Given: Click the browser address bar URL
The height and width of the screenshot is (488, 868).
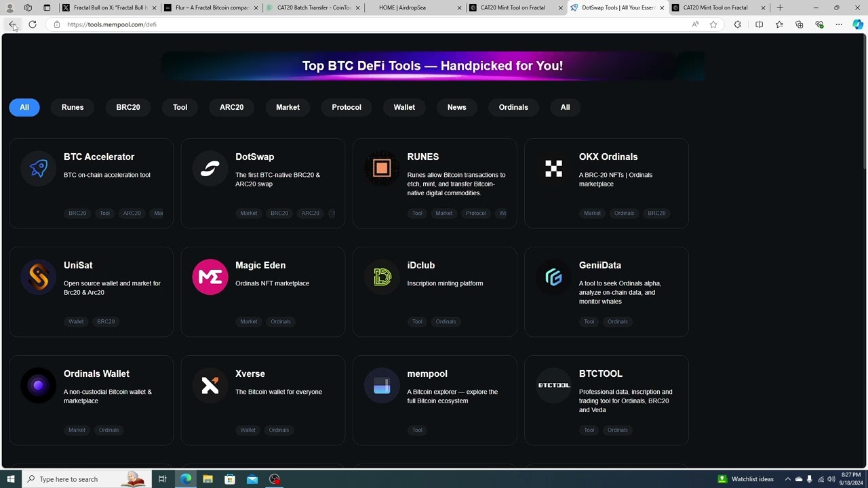Looking at the screenshot, I should coord(112,24).
